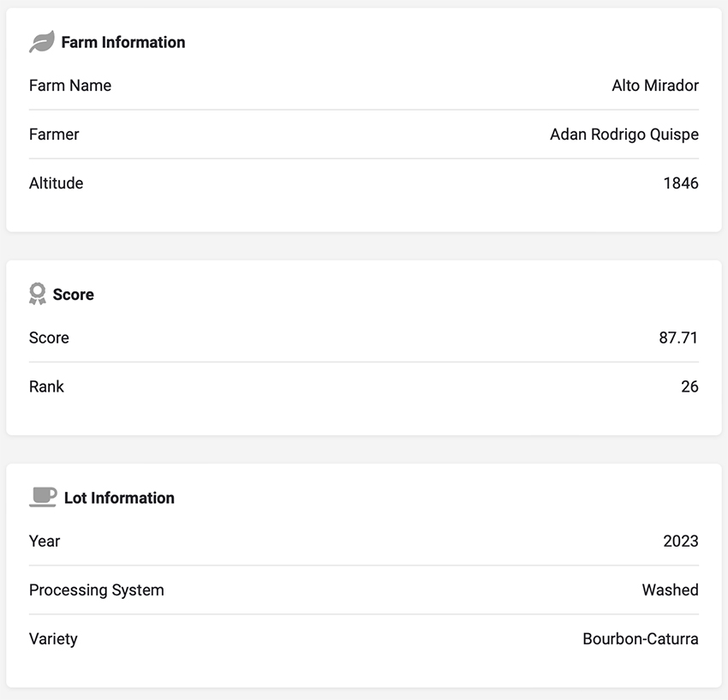Click the Year label
728x700 pixels.
tap(45, 541)
